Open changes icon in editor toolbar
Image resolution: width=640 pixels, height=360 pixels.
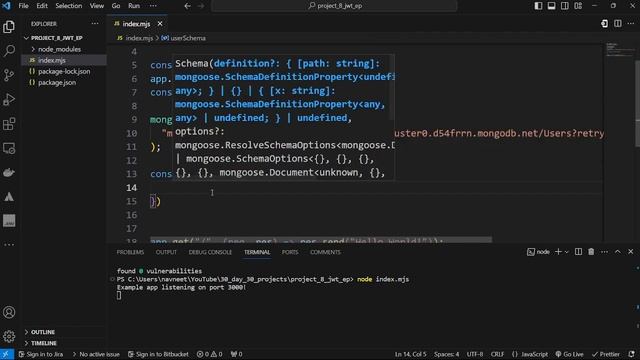coord(604,24)
